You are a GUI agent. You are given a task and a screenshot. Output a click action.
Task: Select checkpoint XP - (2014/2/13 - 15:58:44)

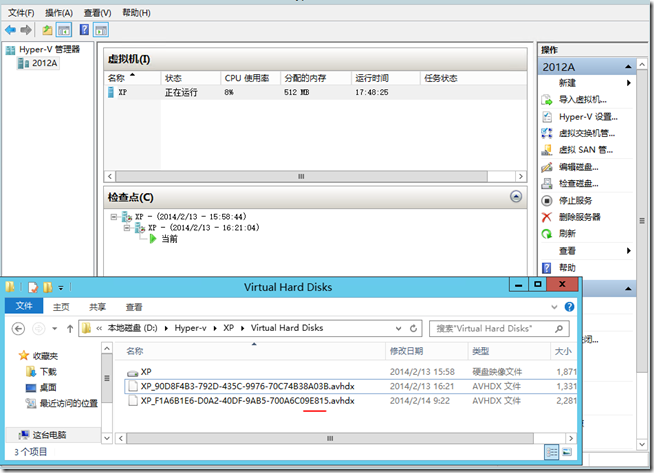191,216
